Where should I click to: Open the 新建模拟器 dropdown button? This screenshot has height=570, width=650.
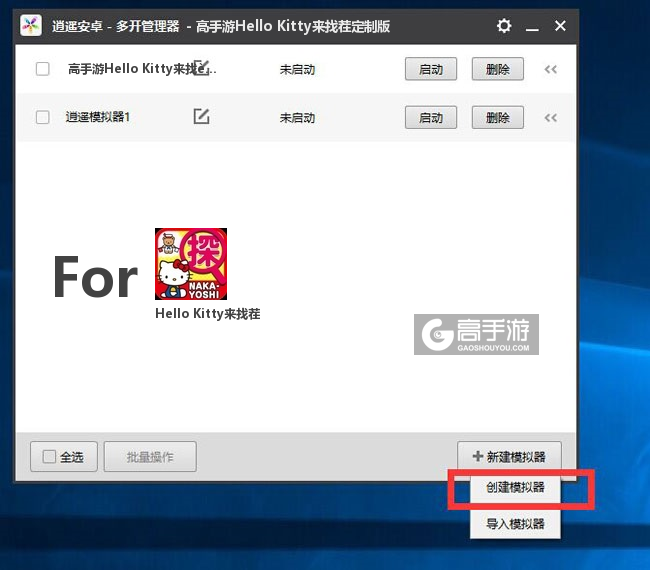pyautogui.click(x=509, y=456)
